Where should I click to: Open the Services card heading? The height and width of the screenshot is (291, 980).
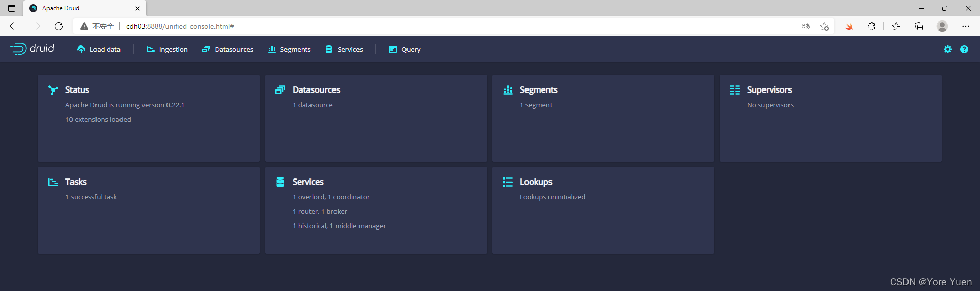click(x=308, y=182)
